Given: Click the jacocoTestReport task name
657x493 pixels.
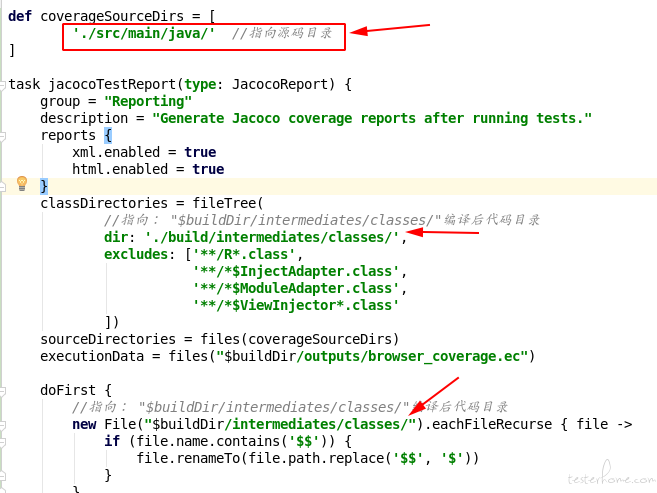Looking at the screenshot, I should tap(112, 84).
